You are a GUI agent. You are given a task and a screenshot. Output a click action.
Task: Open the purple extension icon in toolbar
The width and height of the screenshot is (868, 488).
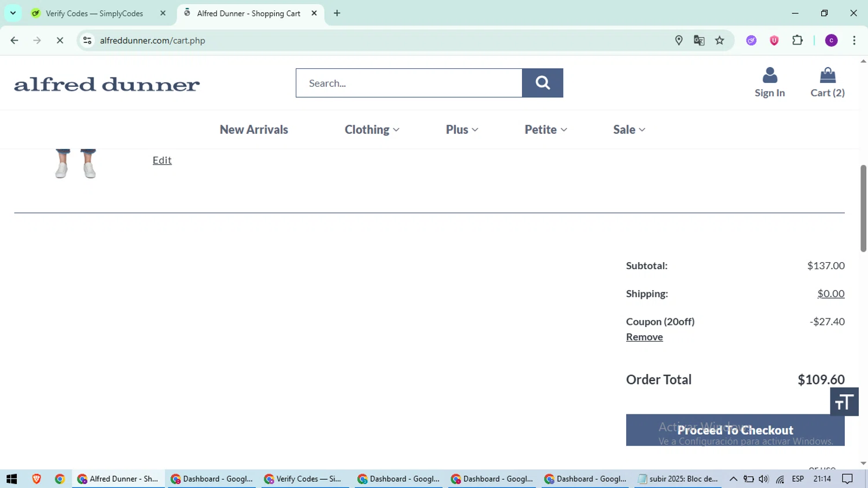751,41
